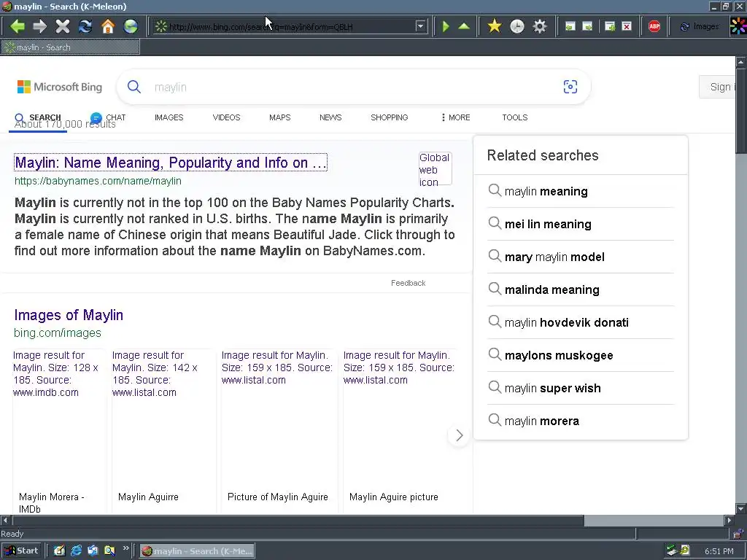747x560 pixels.
Task: Close the tab with the red X window icon
Action: tap(627, 27)
